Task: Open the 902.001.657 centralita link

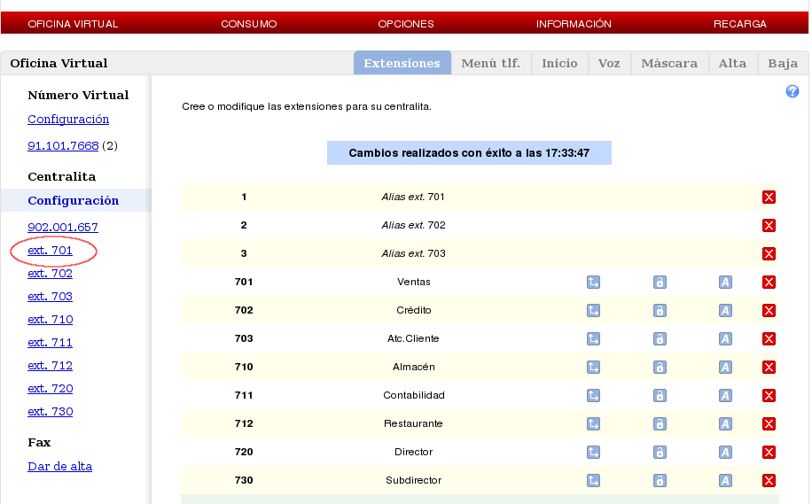Action: (x=62, y=228)
